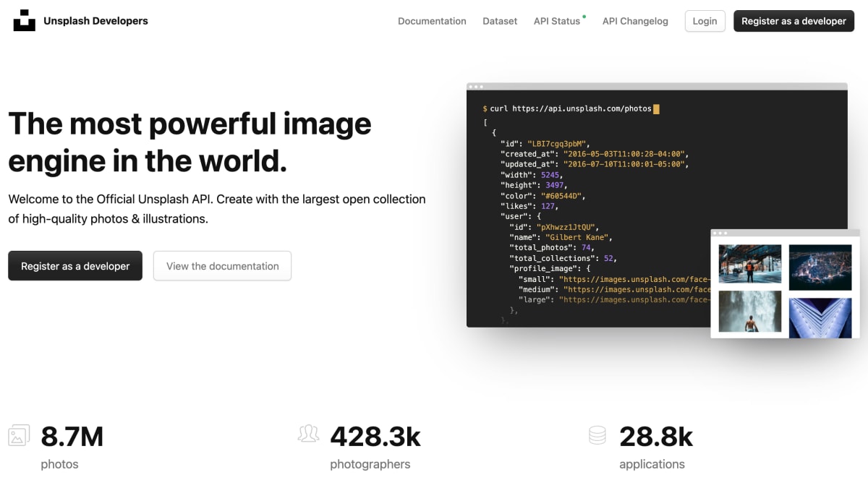Screen dimensions: 868x488
Task: Click the "width": 5245 line
Action: click(532, 175)
